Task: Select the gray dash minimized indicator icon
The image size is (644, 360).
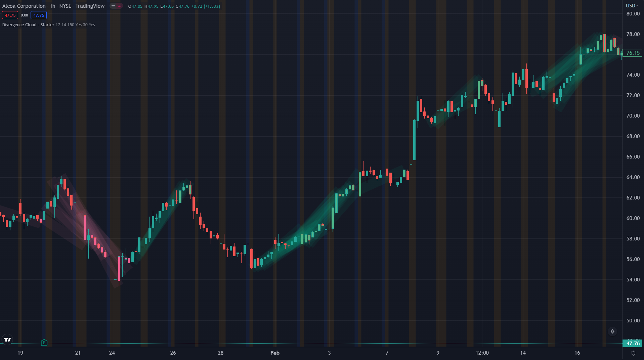Action: coord(113,6)
